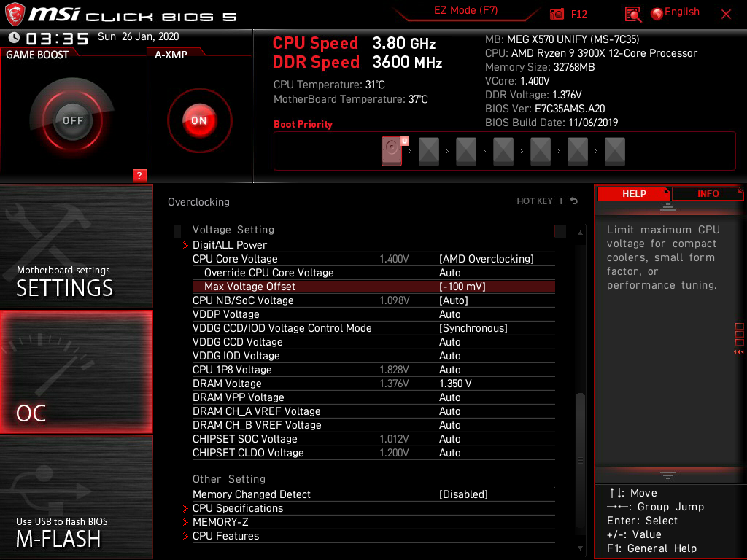Open the HOT KEY list
Viewport: 747px width, 560px height.
coord(535,201)
